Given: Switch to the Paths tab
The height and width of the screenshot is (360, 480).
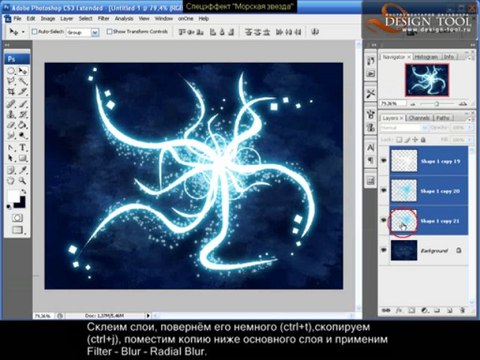Looking at the screenshot, I should pos(443,118).
